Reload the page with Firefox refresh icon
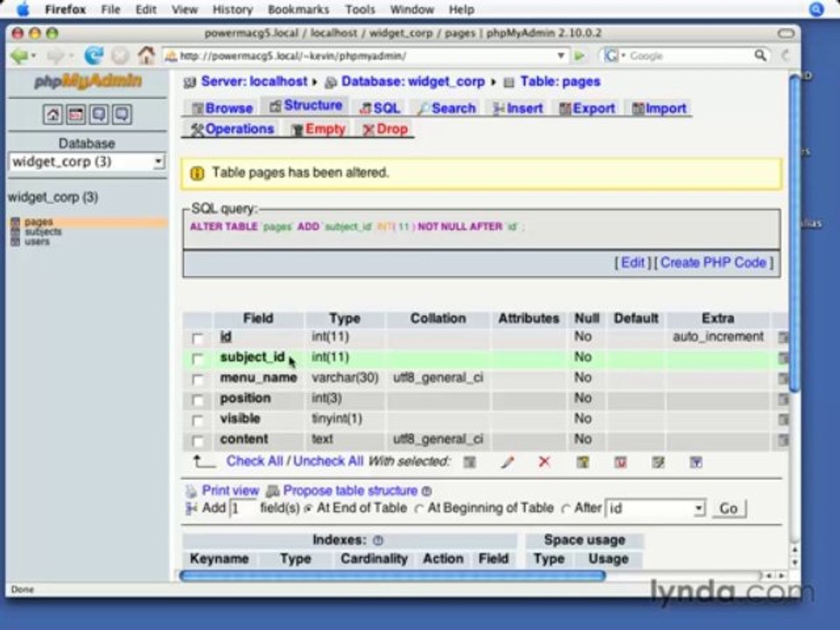This screenshot has width=840, height=630. click(x=94, y=55)
